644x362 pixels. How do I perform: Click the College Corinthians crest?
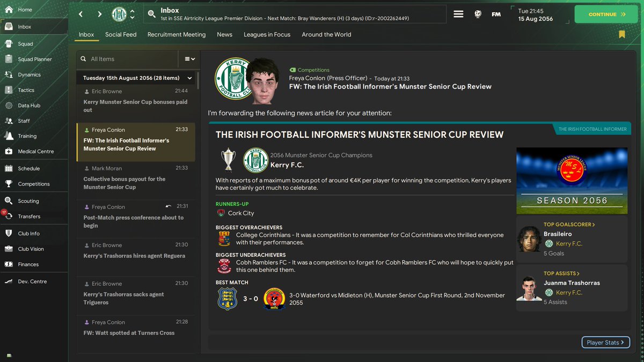(224, 239)
